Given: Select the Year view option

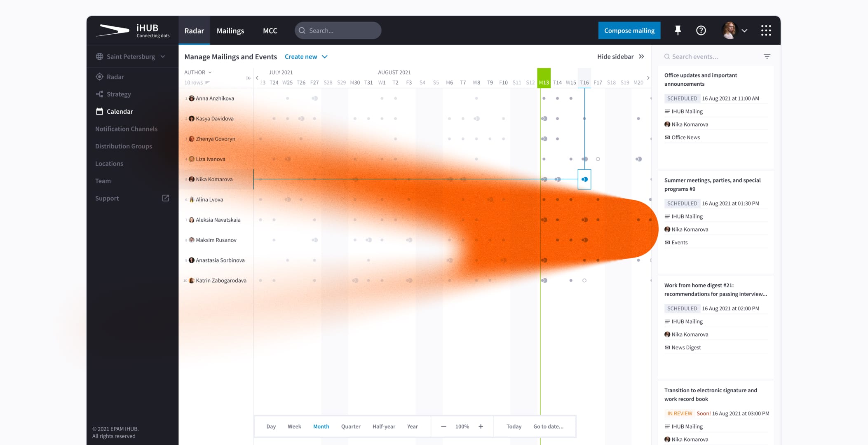Looking at the screenshot, I should click(x=412, y=426).
